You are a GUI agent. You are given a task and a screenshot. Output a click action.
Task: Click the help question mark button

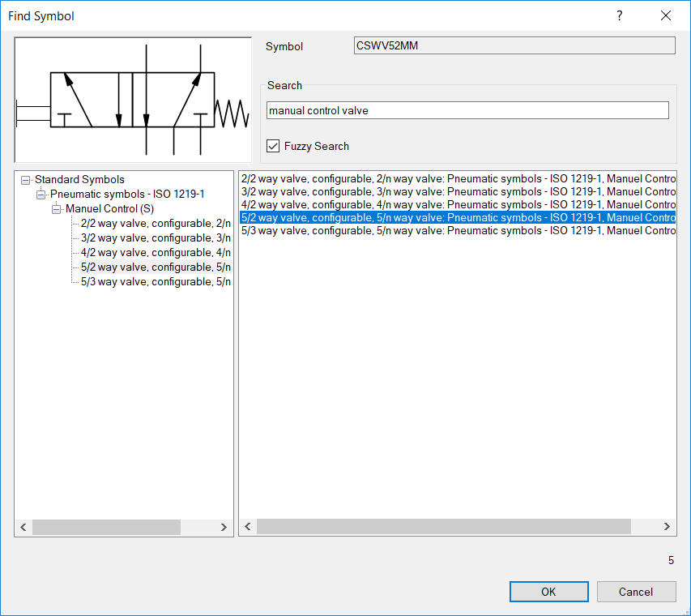point(619,16)
